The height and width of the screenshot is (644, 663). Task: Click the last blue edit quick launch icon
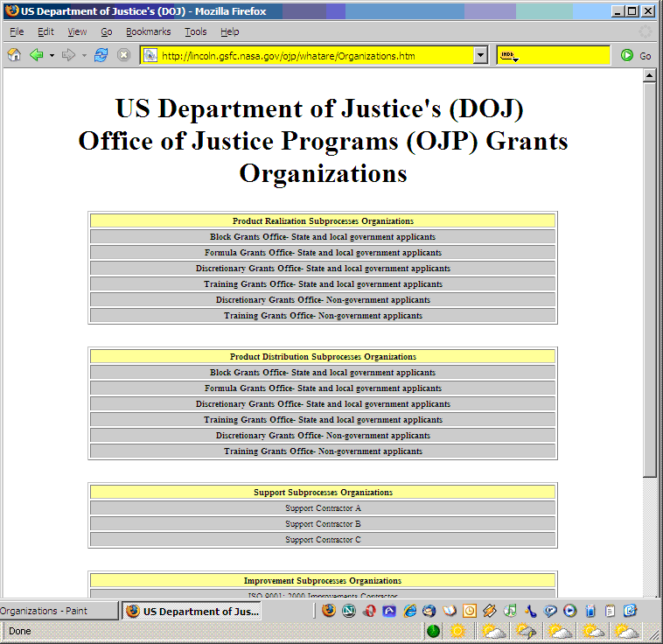tap(630, 611)
